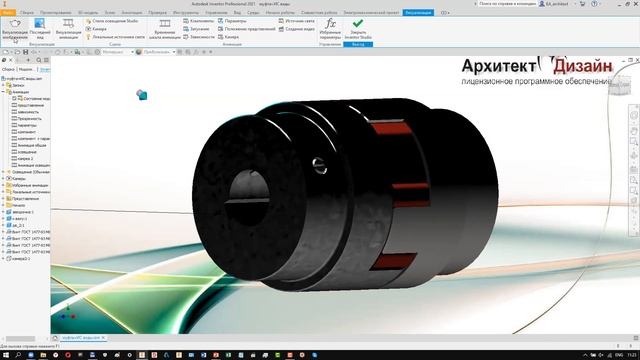
Task: Select the Источник света (Light) animation tool
Action: click(296, 21)
